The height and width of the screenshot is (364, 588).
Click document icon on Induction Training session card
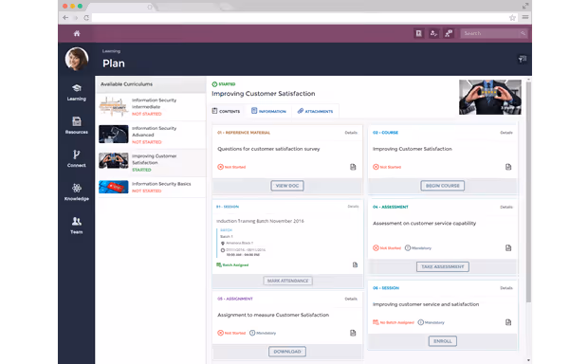coord(355,264)
